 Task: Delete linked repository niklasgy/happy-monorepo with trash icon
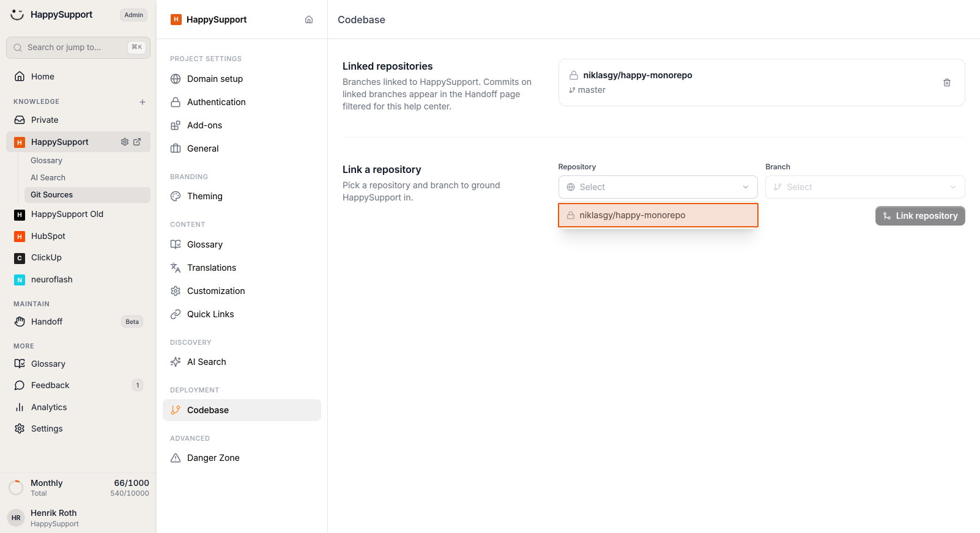click(947, 83)
